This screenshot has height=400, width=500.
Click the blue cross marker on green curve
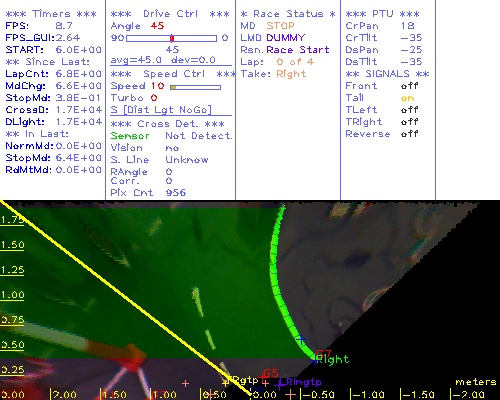[301, 339]
